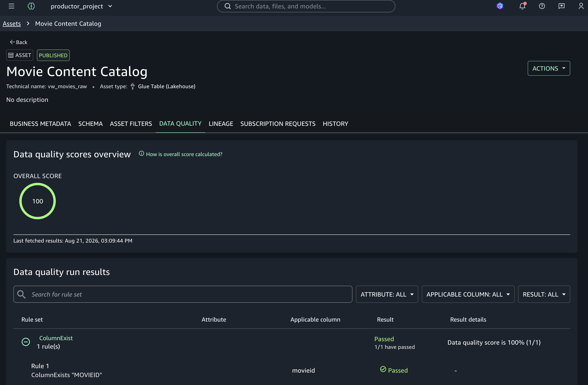Open the user profile icon
This screenshot has height=385, width=588.
point(581,6)
